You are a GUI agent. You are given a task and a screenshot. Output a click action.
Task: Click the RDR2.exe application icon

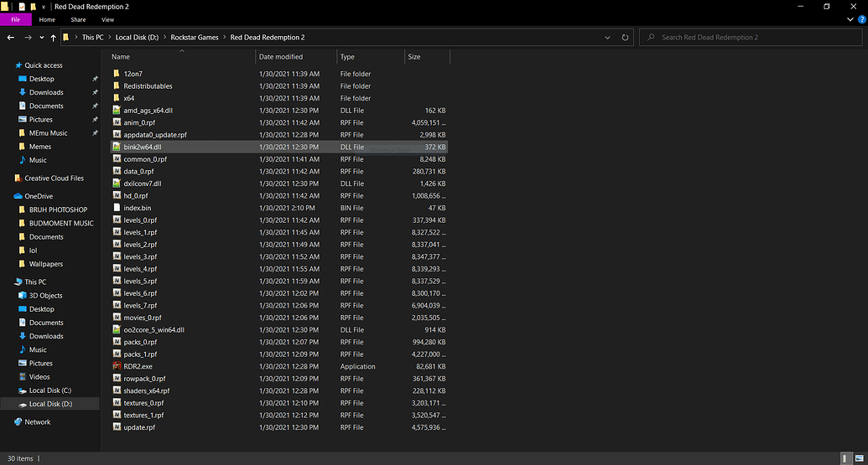click(117, 366)
